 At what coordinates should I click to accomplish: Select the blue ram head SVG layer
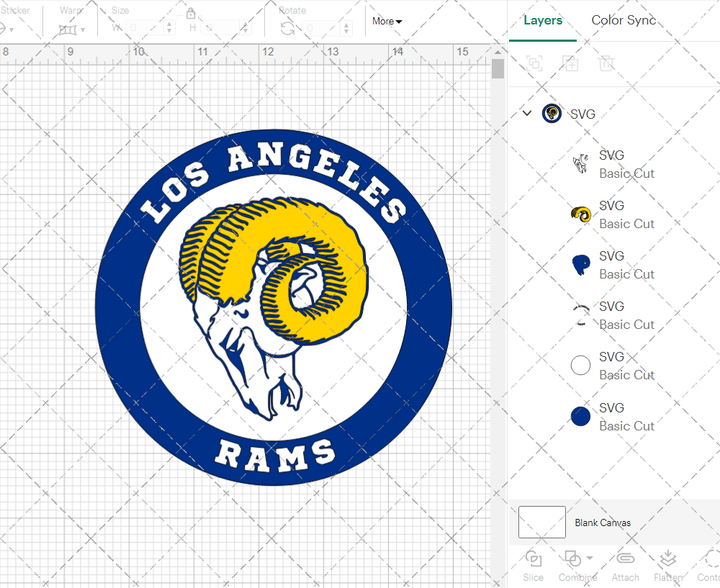tap(614, 266)
